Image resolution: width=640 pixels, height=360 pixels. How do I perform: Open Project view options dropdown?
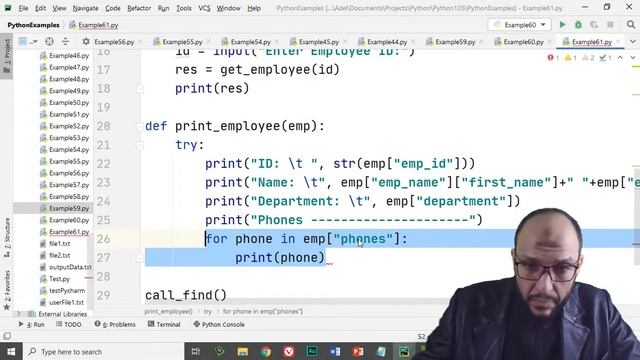point(28,42)
